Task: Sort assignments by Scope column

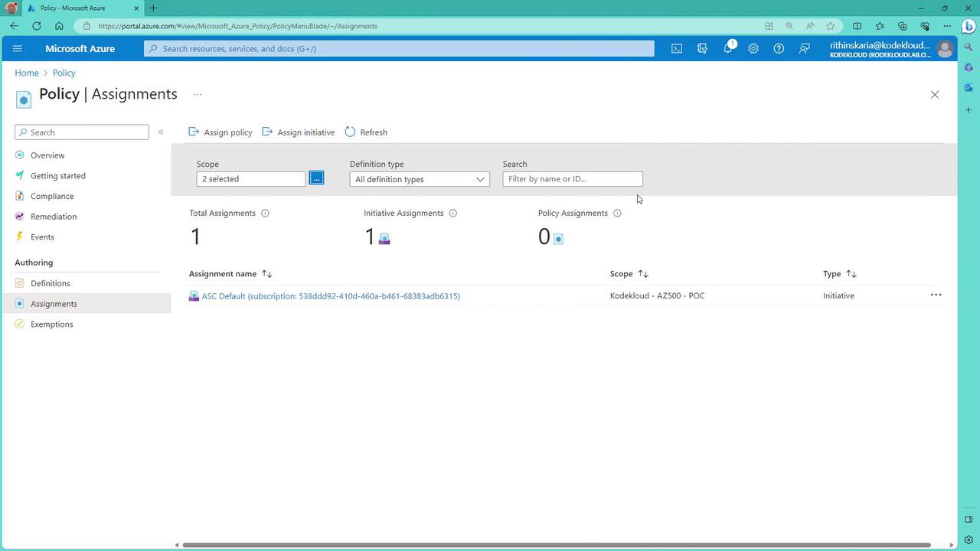Action: (642, 274)
